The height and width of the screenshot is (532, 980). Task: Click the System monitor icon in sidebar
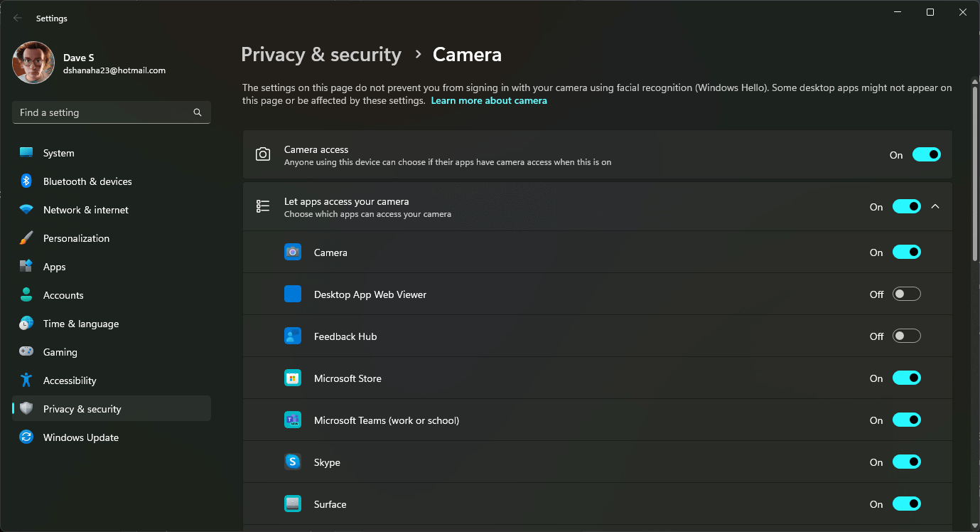tap(26, 153)
